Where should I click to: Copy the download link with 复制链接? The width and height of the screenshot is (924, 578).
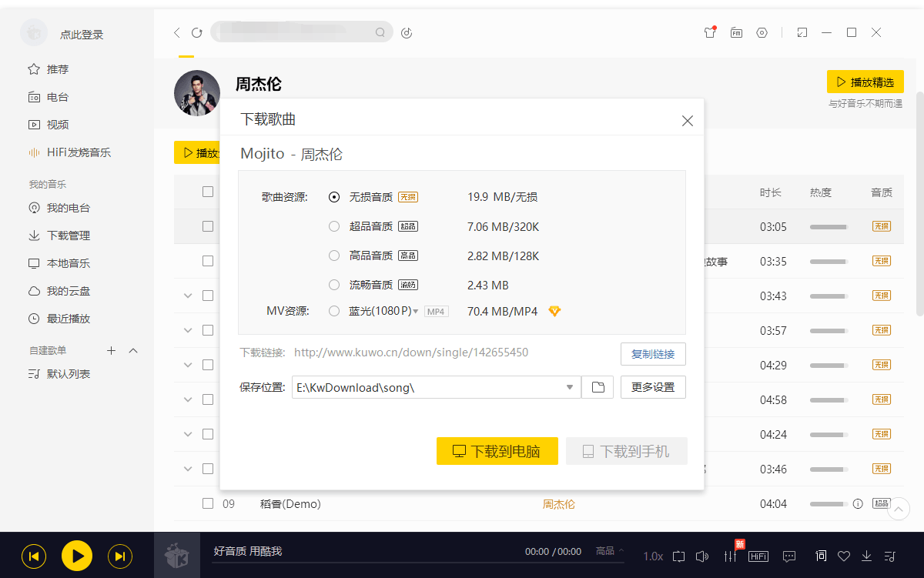coord(653,353)
